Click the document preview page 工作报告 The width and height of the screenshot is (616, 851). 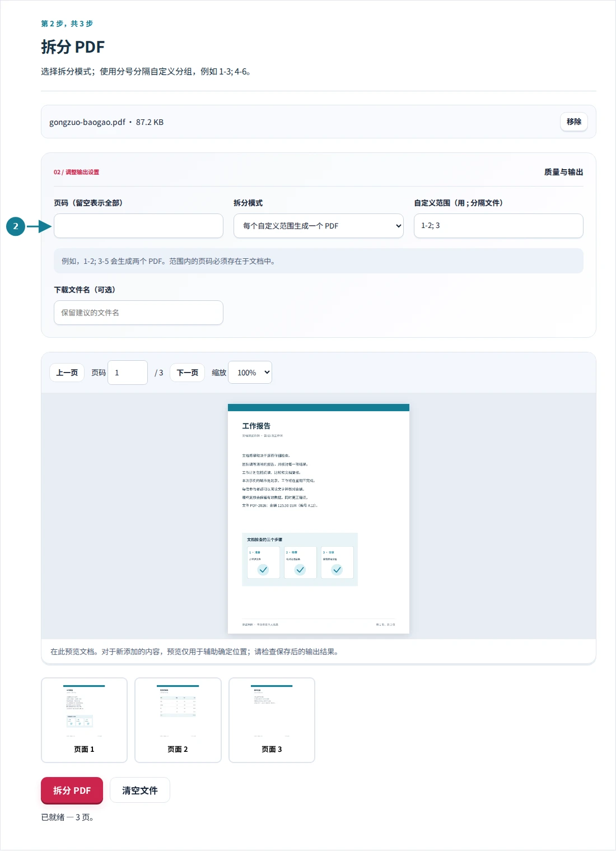[x=319, y=519]
